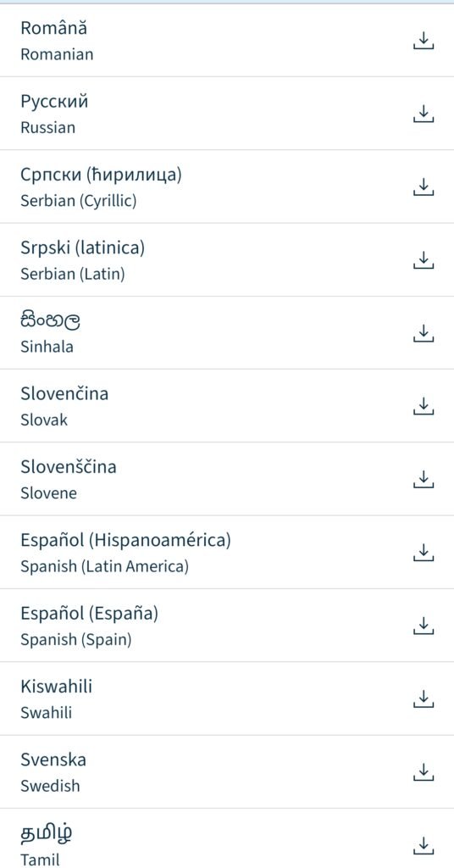
Task: Choose Svenska in the language list
Action: [227, 772]
